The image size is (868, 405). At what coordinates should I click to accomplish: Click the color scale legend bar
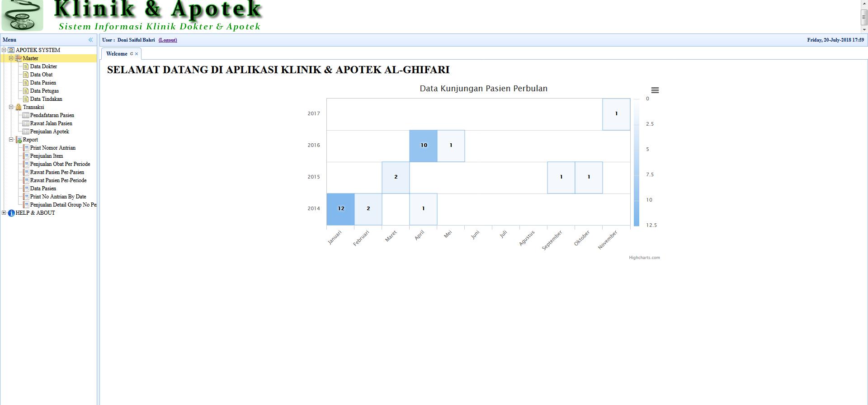(x=636, y=162)
